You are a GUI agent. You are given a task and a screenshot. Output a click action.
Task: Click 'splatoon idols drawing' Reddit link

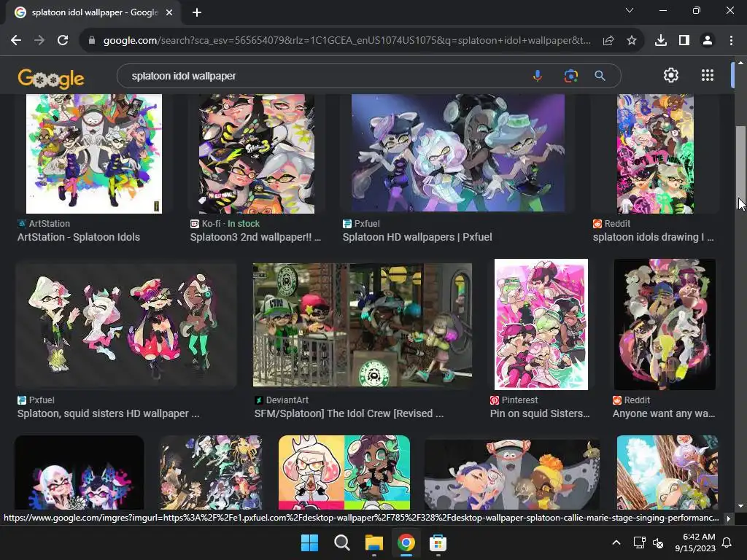[x=653, y=237]
